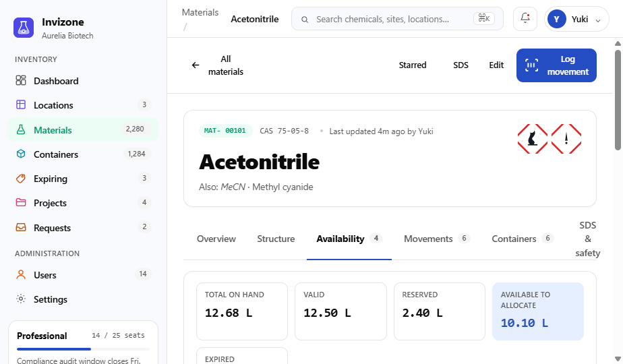The image size is (623, 364).
Task: Click the barcode scan icon in Log movement
Action: click(531, 65)
